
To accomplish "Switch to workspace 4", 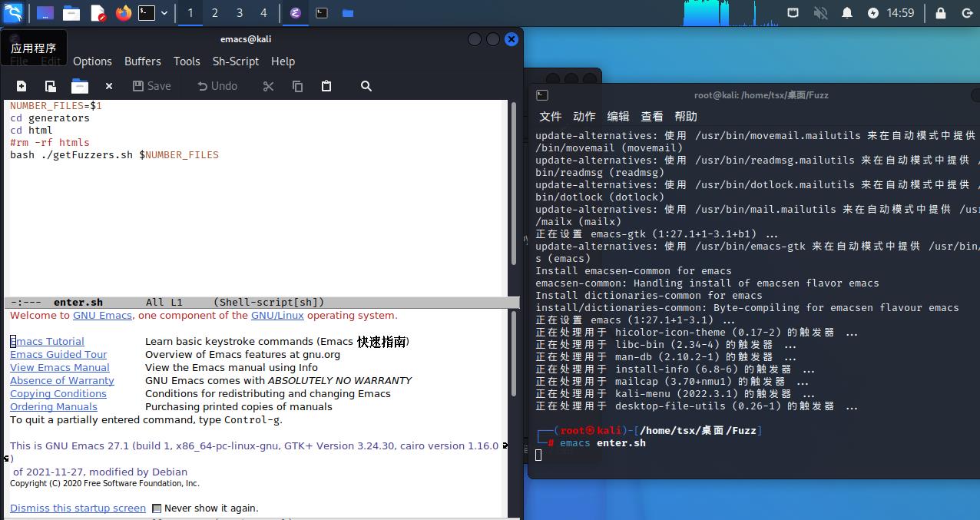I will [x=264, y=13].
